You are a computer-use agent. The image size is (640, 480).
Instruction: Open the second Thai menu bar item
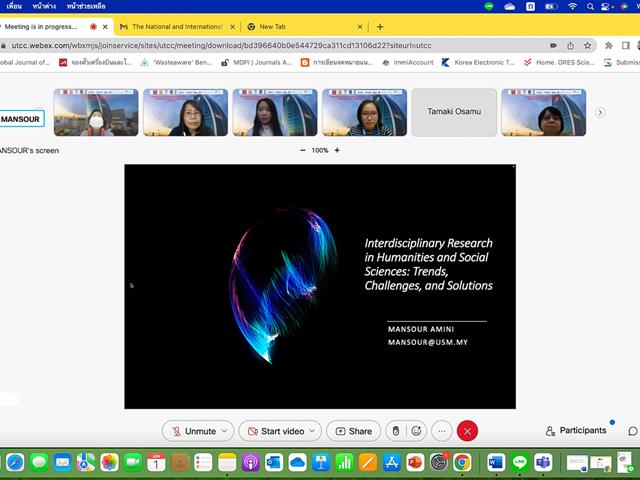click(x=44, y=6)
